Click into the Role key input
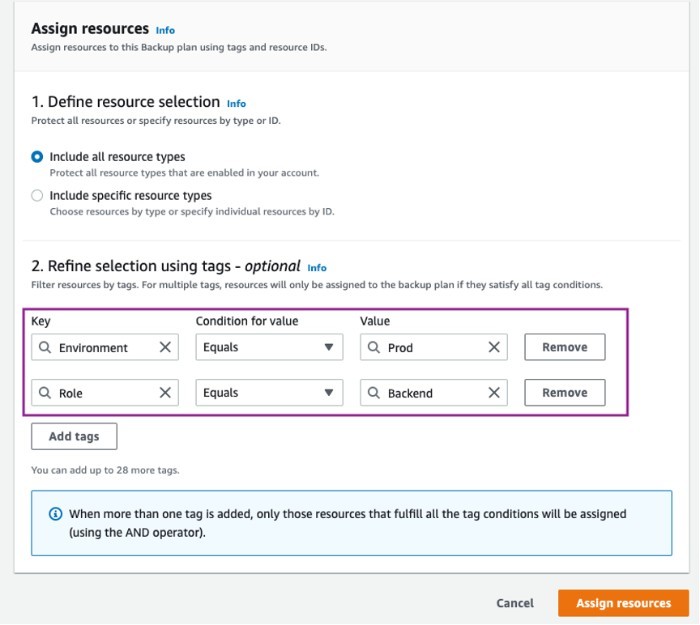This screenshot has height=625, width=700. (x=105, y=393)
